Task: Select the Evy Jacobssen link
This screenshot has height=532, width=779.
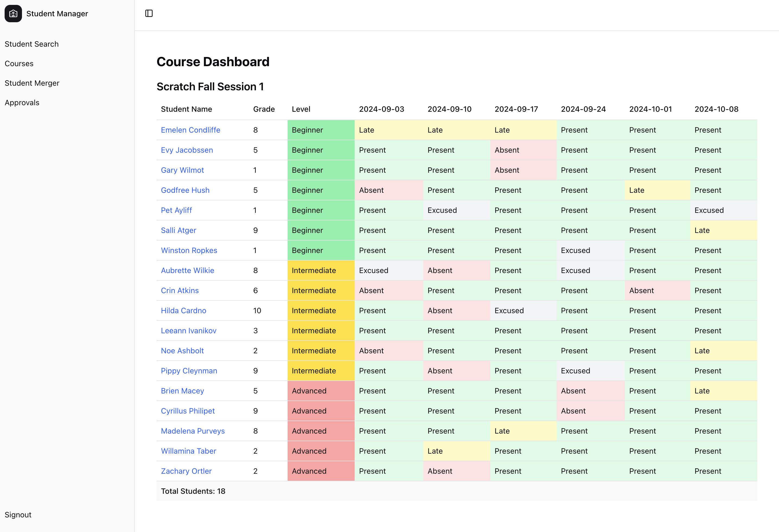Action: pos(187,150)
